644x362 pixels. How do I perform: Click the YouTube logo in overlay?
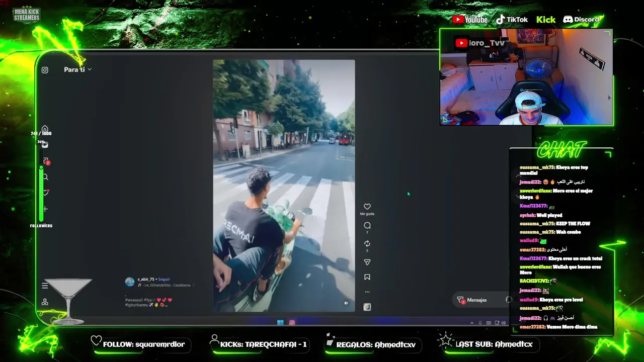tap(470, 20)
